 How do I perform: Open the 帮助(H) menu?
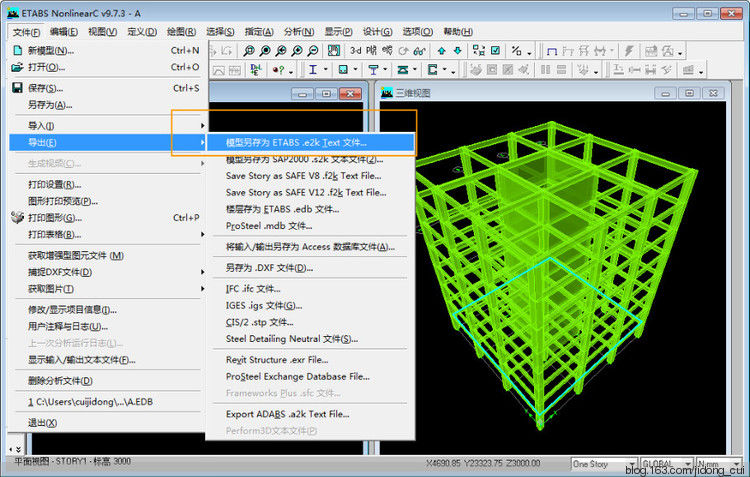click(x=458, y=32)
